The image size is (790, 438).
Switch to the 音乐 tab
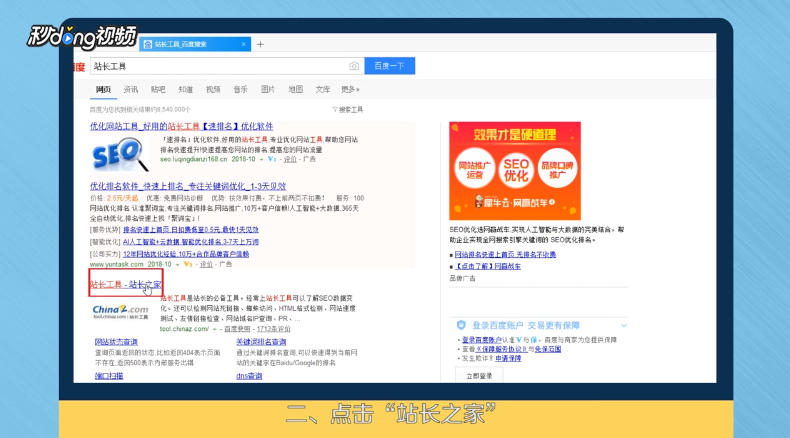[240, 89]
